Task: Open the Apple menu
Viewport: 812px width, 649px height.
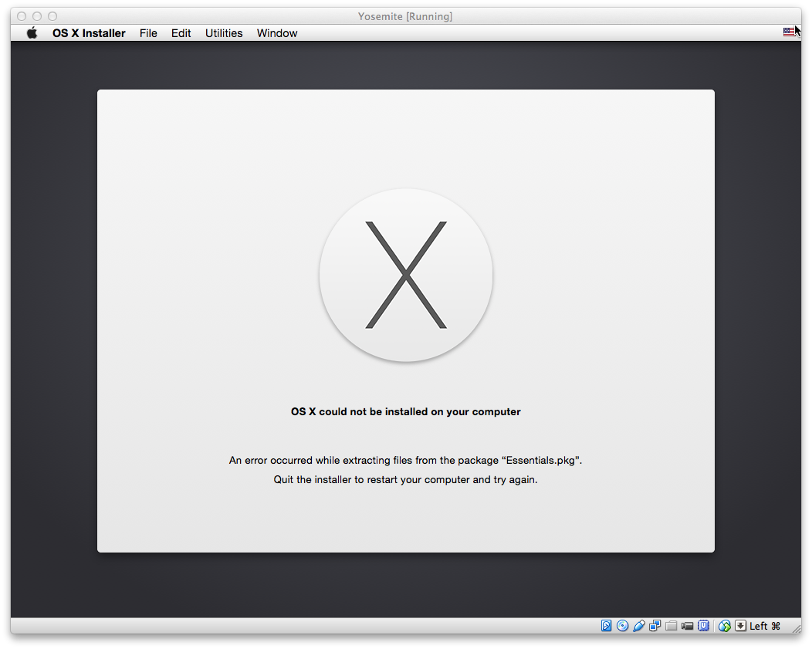Action: pos(32,33)
